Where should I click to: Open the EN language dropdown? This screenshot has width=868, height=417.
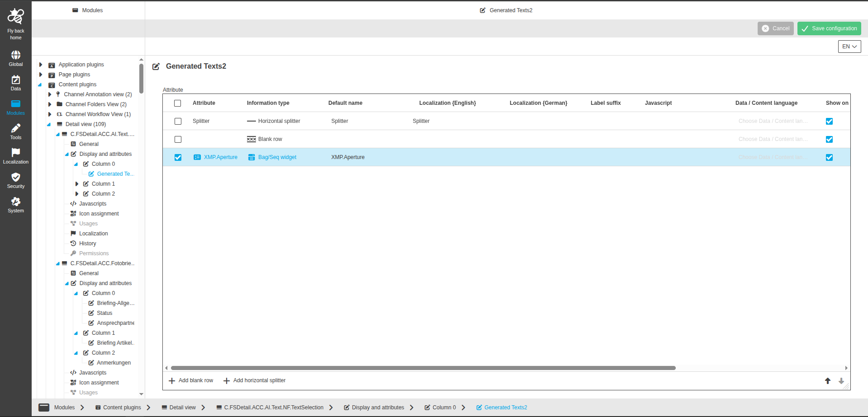[x=849, y=47]
